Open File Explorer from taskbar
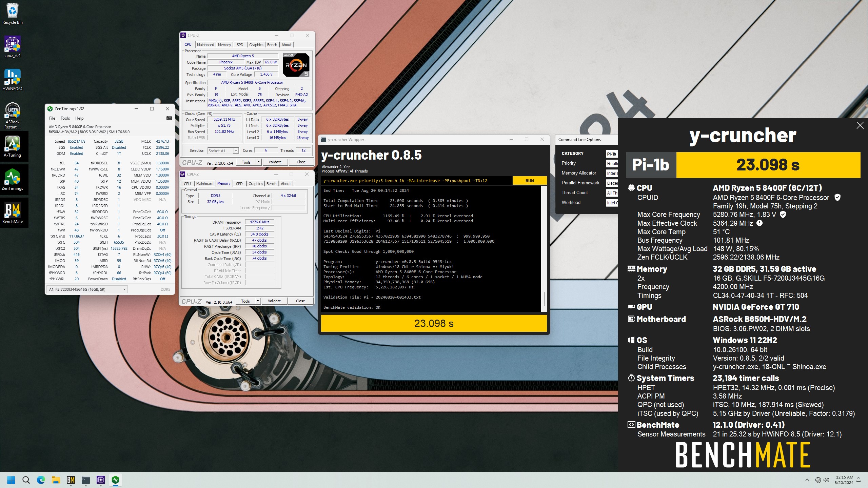The image size is (868, 488). click(x=56, y=480)
